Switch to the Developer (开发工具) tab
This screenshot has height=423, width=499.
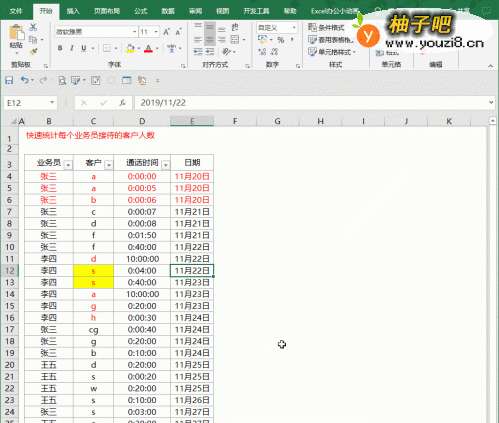[256, 11]
